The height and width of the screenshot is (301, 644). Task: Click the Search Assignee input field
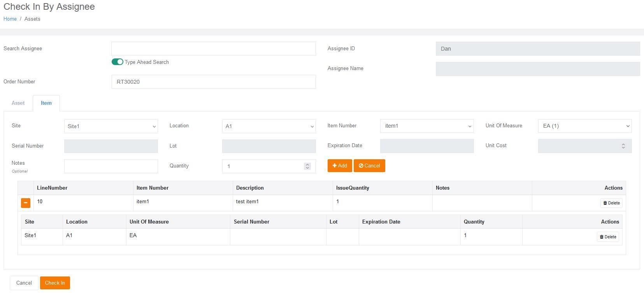(214, 49)
